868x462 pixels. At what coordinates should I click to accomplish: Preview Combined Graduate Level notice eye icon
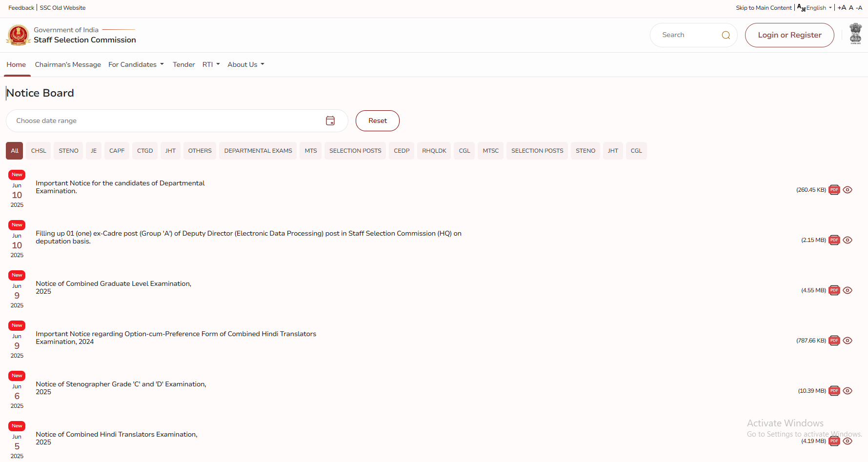848,290
